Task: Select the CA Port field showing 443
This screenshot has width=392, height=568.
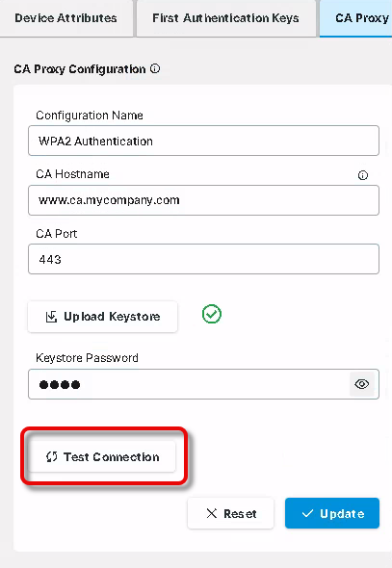Action: (203, 259)
